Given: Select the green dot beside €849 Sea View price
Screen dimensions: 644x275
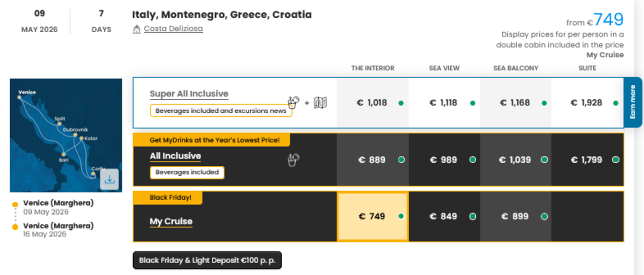Looking at the screenshot, I should [472, 217].
